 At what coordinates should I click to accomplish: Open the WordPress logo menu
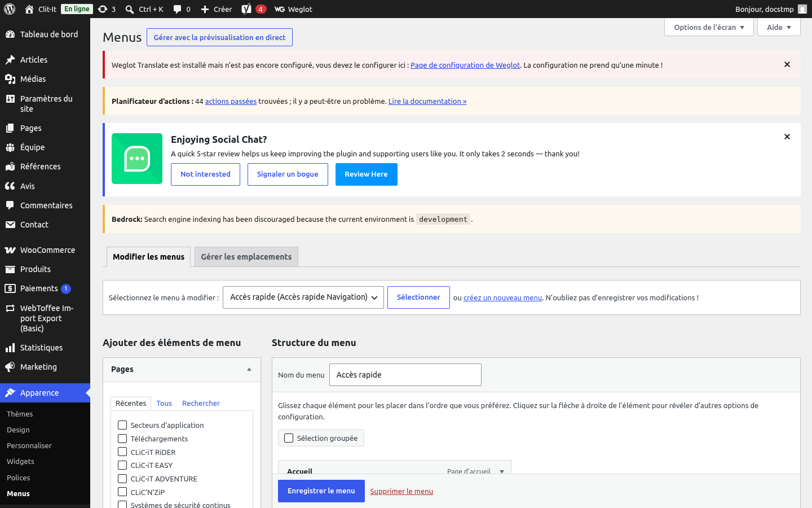(10, 9)
